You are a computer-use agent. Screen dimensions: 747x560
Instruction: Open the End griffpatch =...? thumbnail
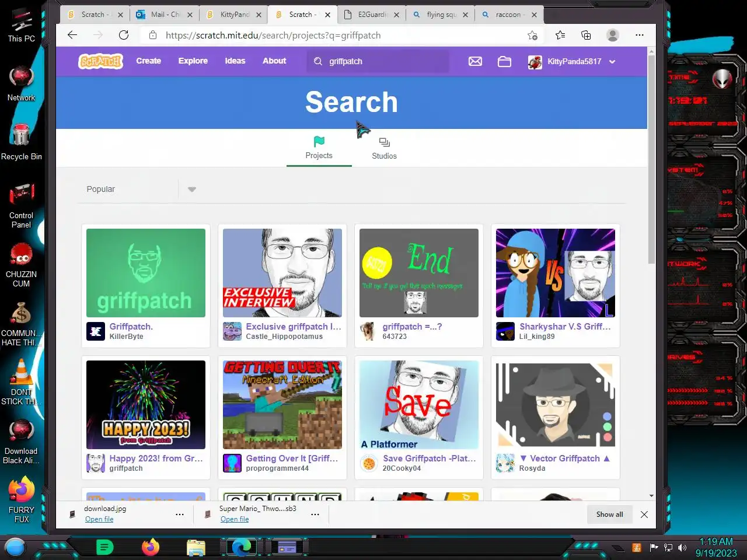click(419, 273)
